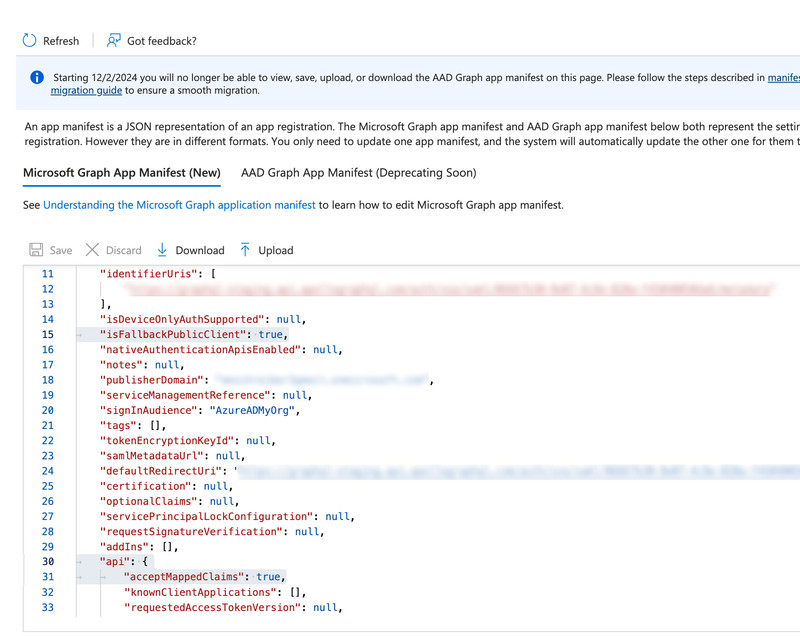This screenshot has height=636, width=800.
Task: Click the Upload arrow icon
Action: (245, 249)
